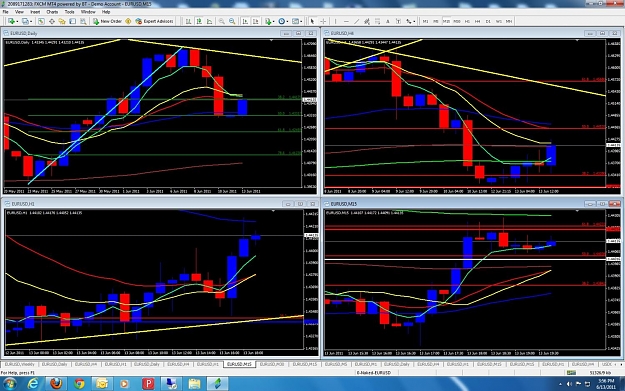Select the Arrows drawing tool
Image resolution: width=625 pixels, height=391 pixels.
click(x=409, y=21)
